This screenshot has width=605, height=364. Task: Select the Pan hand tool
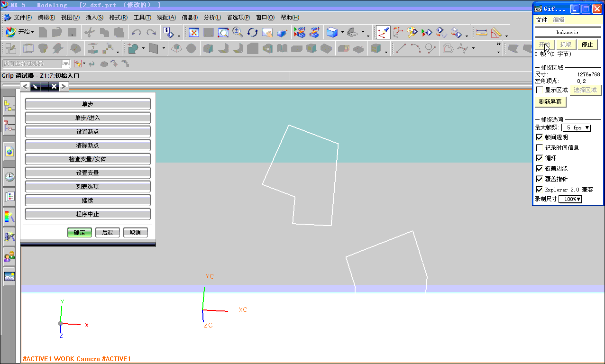point(267,33)
